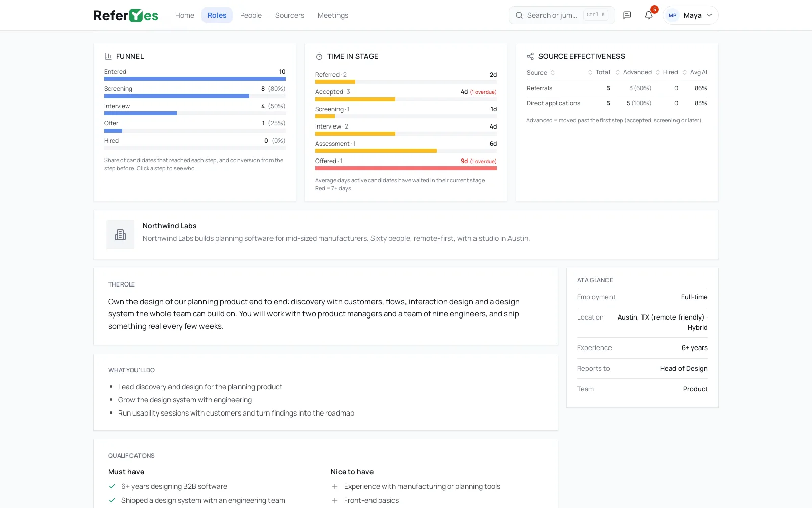The width and height of the screenshot is (812, 508).
Task: Open the notifications bell
Action: pos(649,15)
